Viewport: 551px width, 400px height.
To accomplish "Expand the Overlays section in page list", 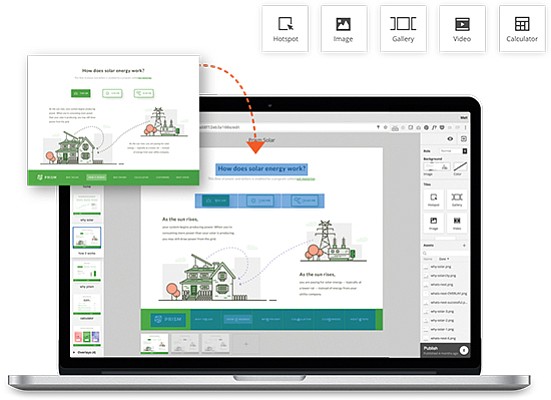I will (x=84, y=352).
